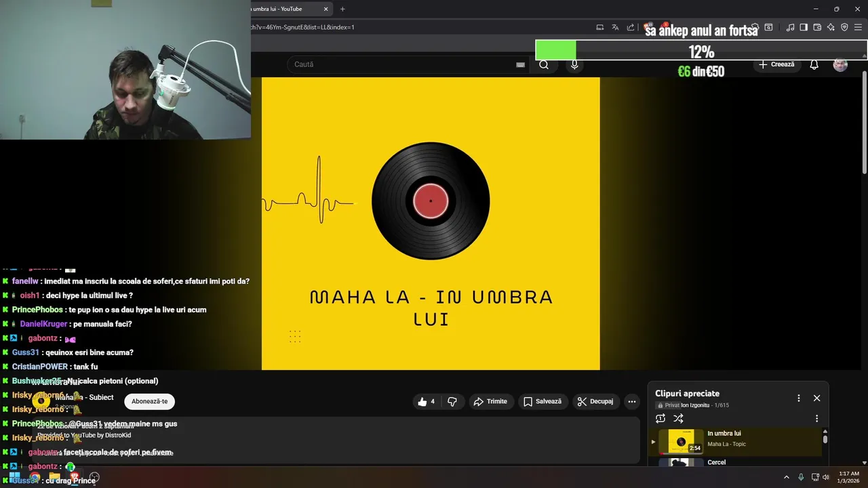Viewport: 868px width, 488px height.
Task: Open the on-screen keyboard icon in the search box
Action: [520, 64]
